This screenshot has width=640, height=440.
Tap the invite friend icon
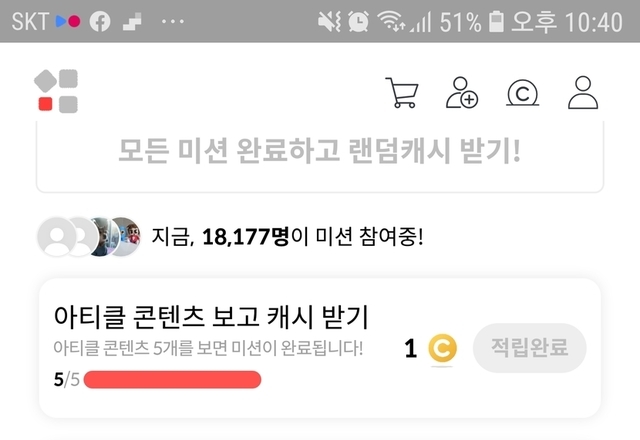click(x=462, y=93)
